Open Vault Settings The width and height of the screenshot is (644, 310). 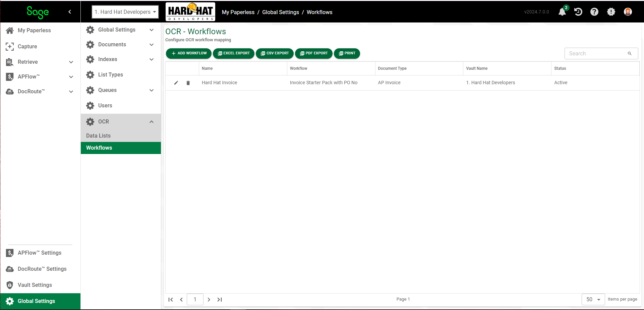[x=40, y=285]
